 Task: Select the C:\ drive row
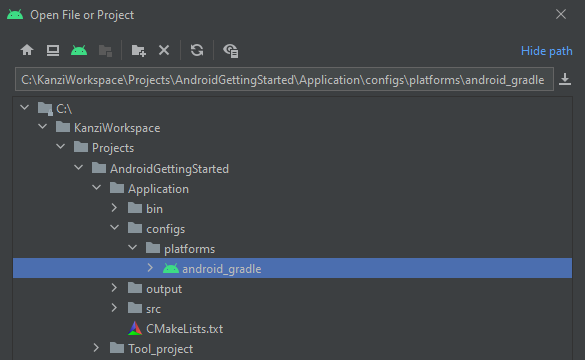pos(292,108)
